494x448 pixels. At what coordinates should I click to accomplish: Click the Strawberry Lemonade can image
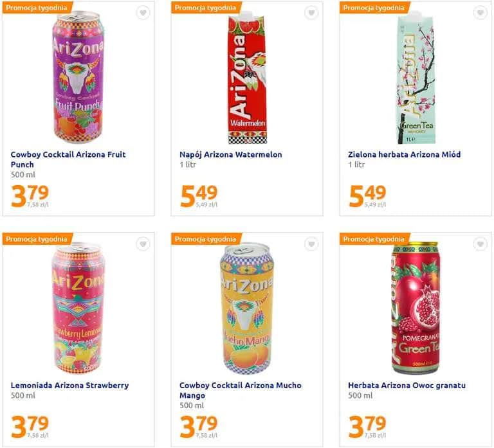[78, 307]
